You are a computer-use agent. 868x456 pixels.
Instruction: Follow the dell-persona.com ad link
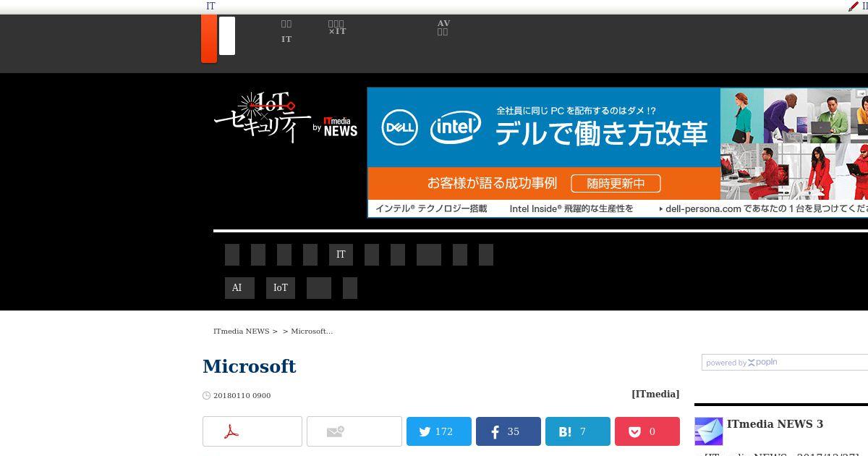click(763, 208)
